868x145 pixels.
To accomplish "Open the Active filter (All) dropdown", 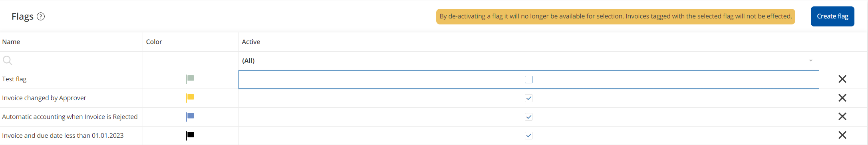I will [528, 60].
